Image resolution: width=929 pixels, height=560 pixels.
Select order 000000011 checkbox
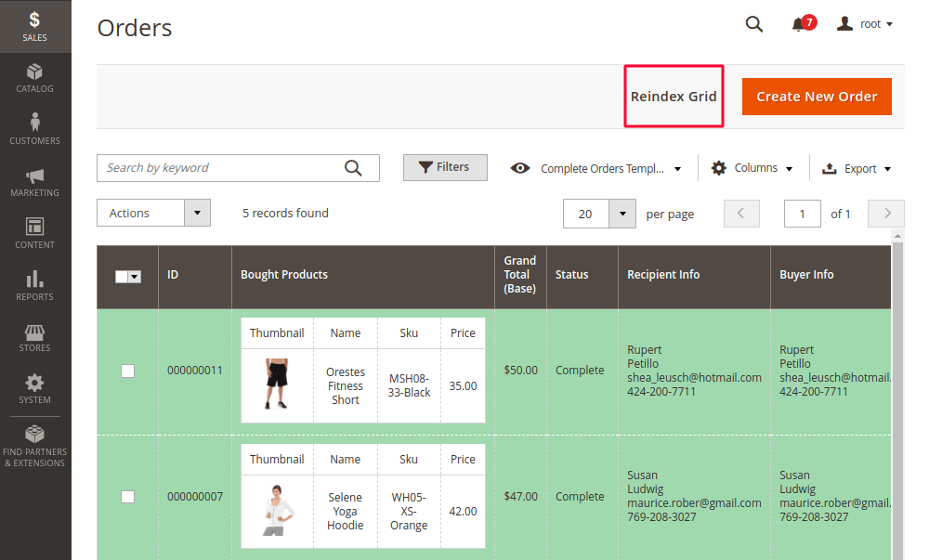[127, 371]
